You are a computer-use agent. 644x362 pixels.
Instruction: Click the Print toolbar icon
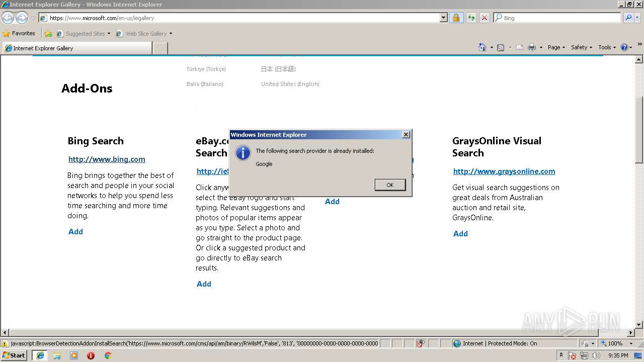point(532,47)
